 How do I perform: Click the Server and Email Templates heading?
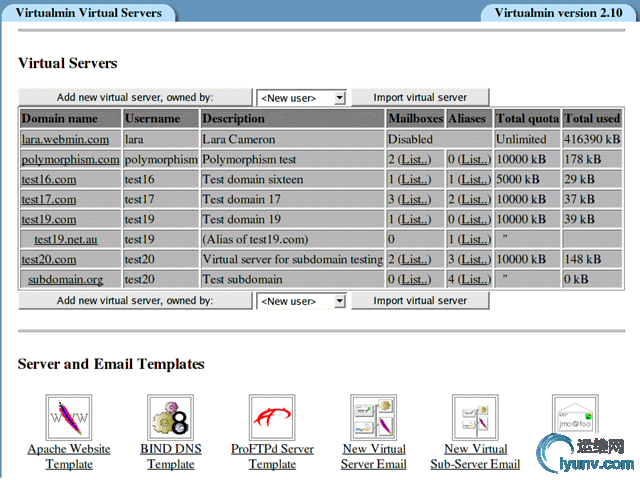[x=111, y=364]
